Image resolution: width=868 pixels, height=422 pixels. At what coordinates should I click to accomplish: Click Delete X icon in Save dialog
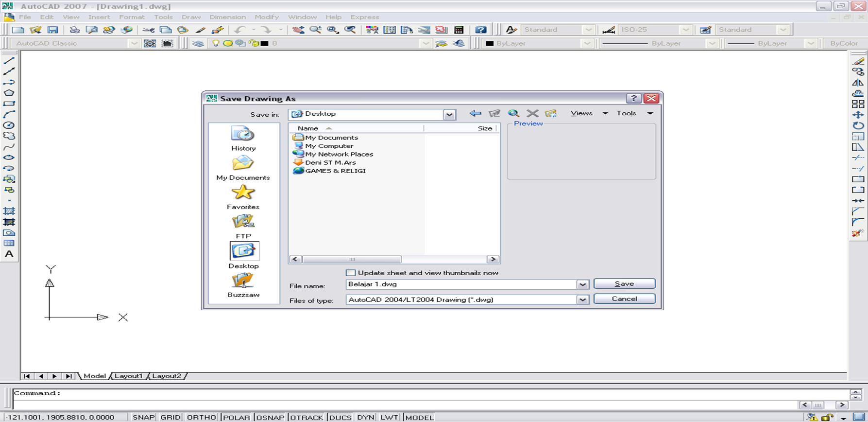[x=532, y=113]
